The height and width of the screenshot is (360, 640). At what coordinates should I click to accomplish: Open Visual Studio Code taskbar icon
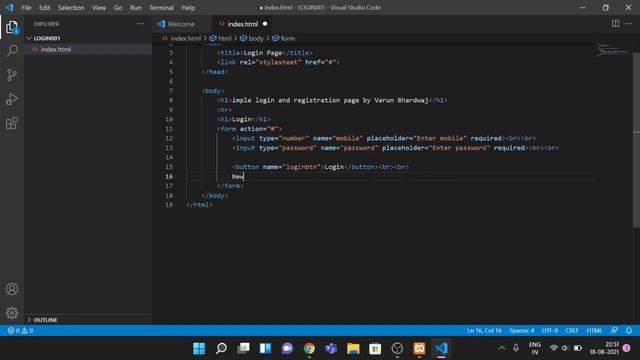[441, 349]
